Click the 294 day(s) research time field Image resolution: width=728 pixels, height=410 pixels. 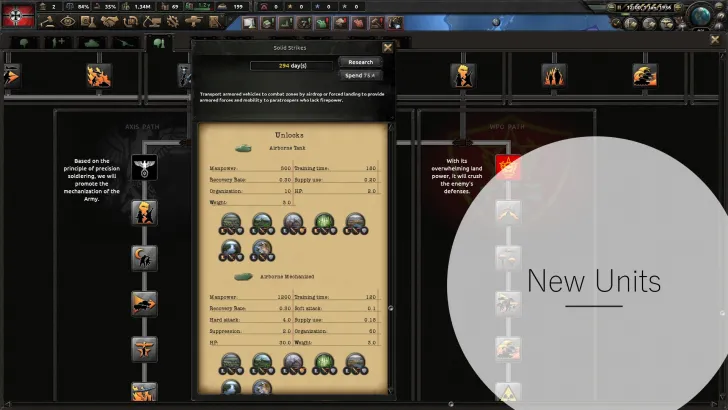click(292, 66)
